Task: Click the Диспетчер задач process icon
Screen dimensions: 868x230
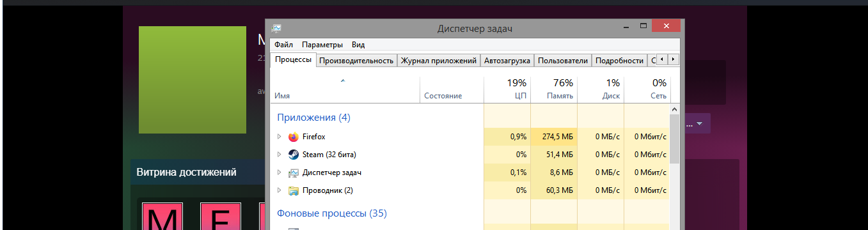Action: coord(294,172)
